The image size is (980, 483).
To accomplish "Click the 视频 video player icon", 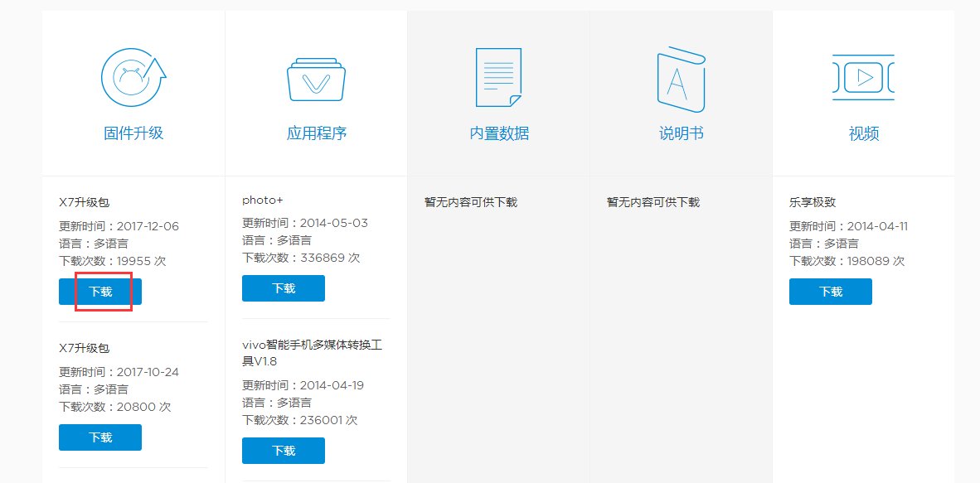I will tap(862, 76).
